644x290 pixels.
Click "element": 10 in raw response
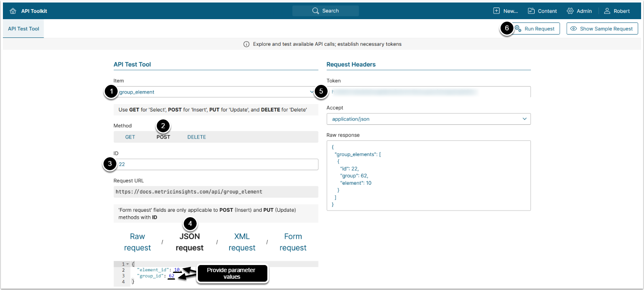(356, 183)
